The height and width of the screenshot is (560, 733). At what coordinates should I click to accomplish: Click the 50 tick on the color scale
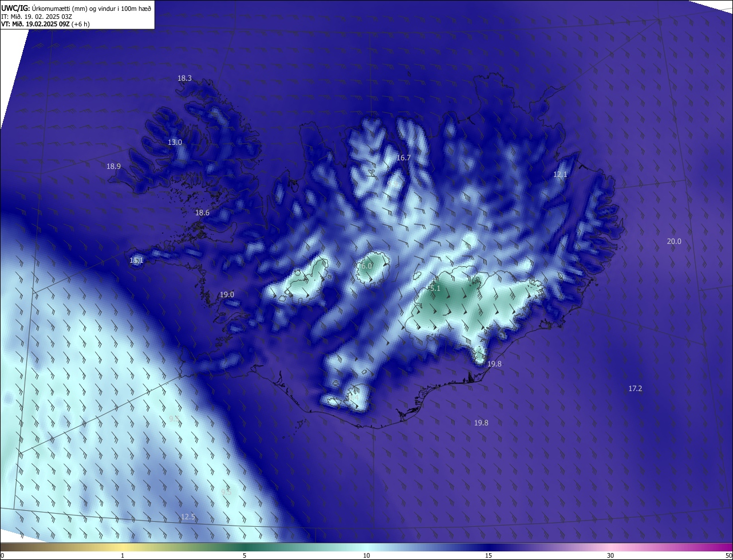tap(728, 555)
